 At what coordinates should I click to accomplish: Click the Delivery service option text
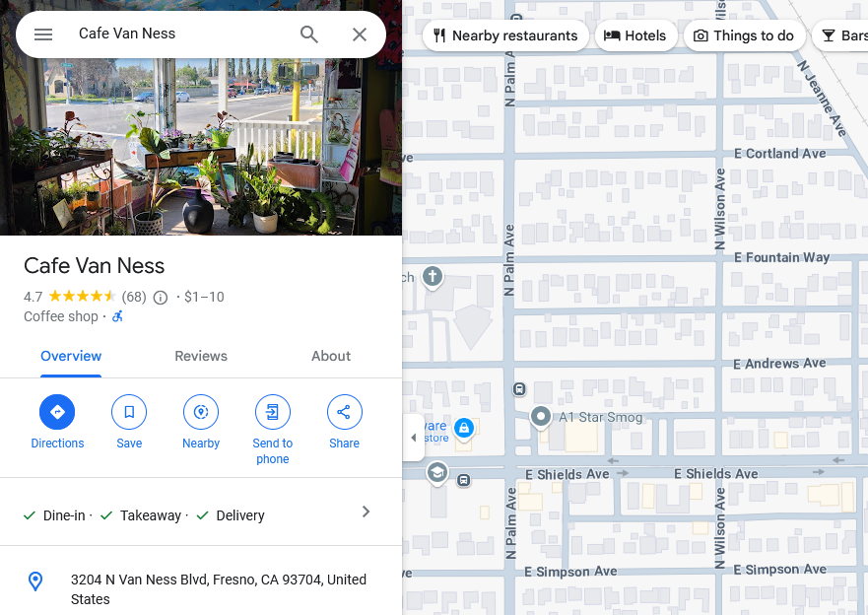pyautogui.click(x=240, y=515)
